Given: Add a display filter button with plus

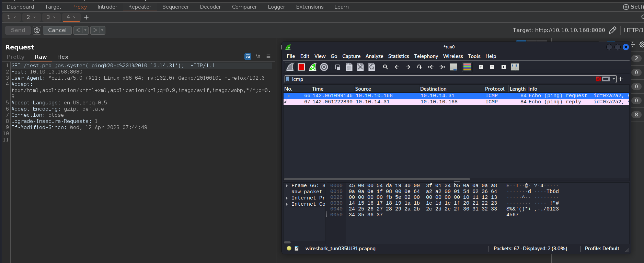Looking at the screenshot, I should coord(621,79).
